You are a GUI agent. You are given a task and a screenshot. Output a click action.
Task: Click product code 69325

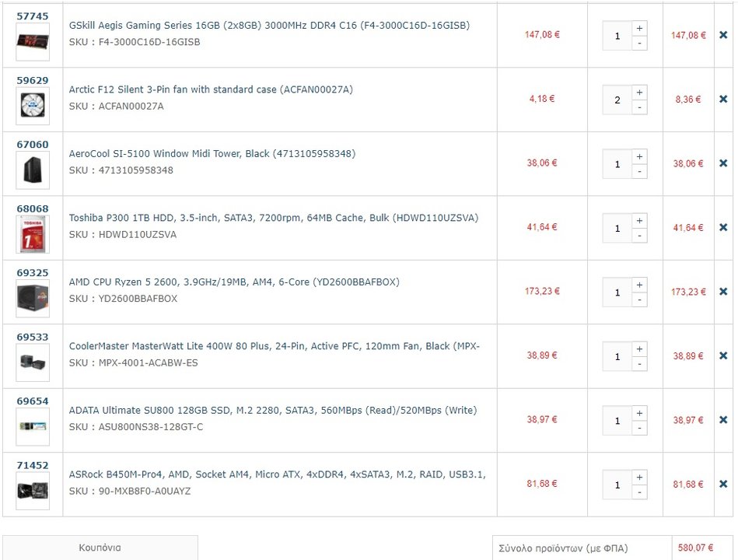tap(33, 272)
